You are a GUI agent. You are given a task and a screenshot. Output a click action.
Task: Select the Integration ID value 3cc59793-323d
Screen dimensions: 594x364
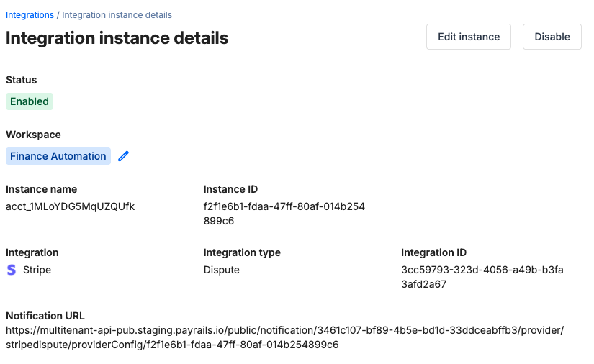pos(482,277)
